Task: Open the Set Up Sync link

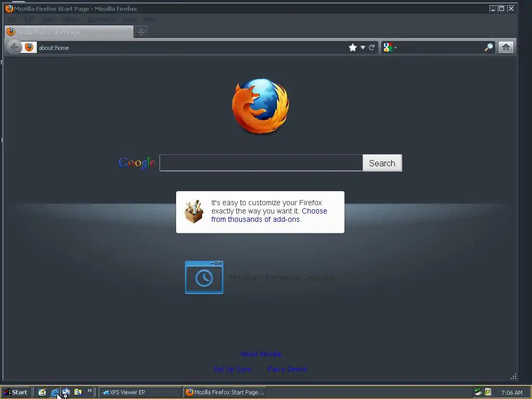Action: [x=233, y=369]
